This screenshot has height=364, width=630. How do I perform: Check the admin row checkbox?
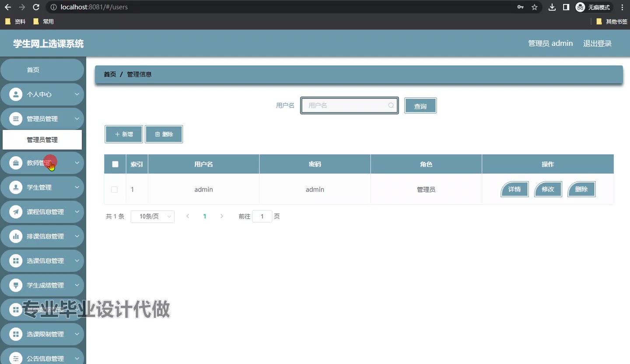coord(114,189)
